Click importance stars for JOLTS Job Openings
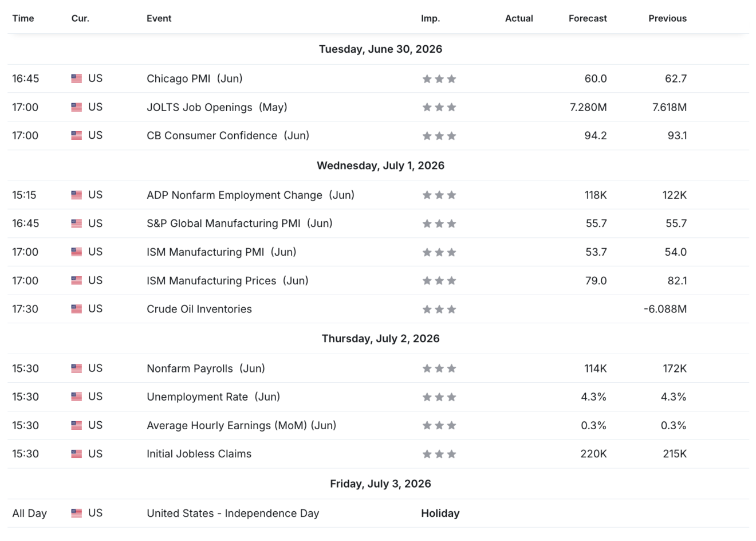The height and width of the screenshot is (541, 756). point(439,107)
